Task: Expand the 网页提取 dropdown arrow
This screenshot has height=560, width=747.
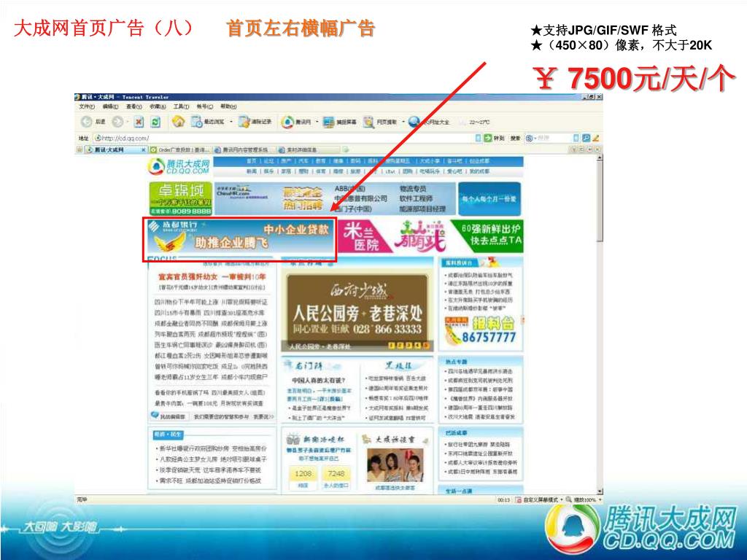Action: tap(403, 122)
